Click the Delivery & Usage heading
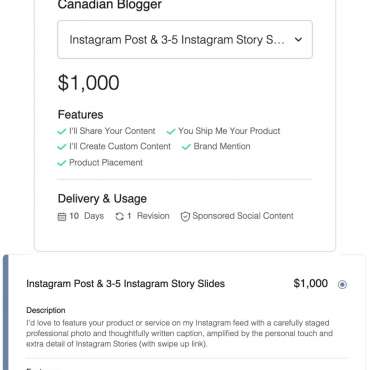The image size is (370, 370). [102, 199]
